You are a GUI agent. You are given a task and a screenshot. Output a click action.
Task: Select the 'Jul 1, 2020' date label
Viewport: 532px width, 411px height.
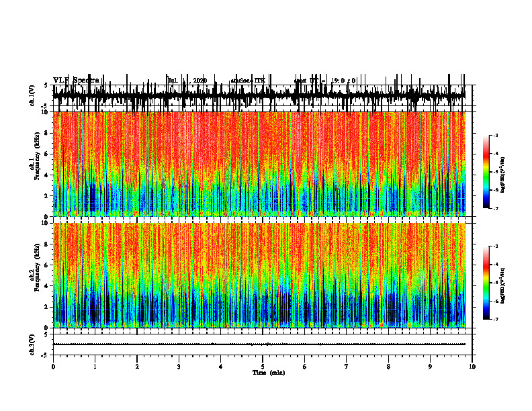(x=187, y=81)
